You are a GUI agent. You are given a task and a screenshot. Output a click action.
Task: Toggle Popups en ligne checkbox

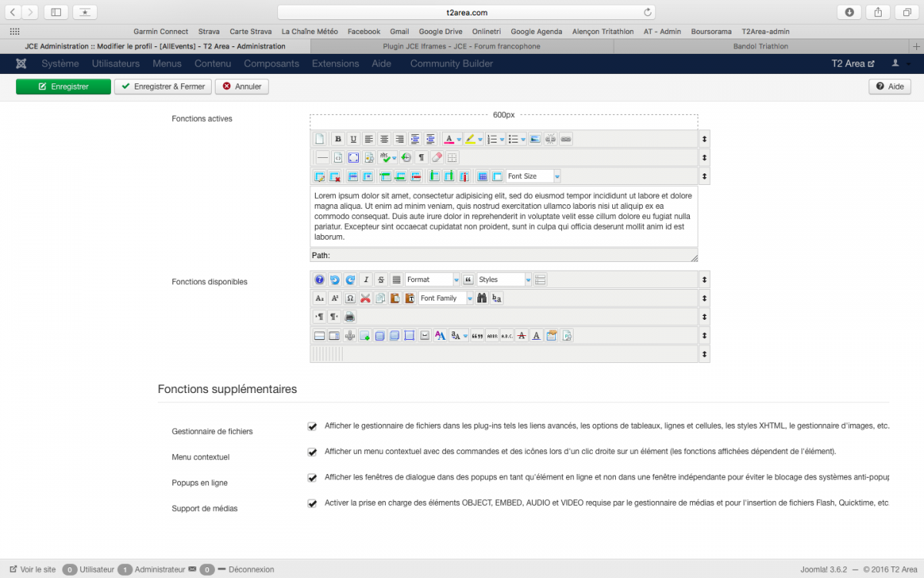point(312,478)
